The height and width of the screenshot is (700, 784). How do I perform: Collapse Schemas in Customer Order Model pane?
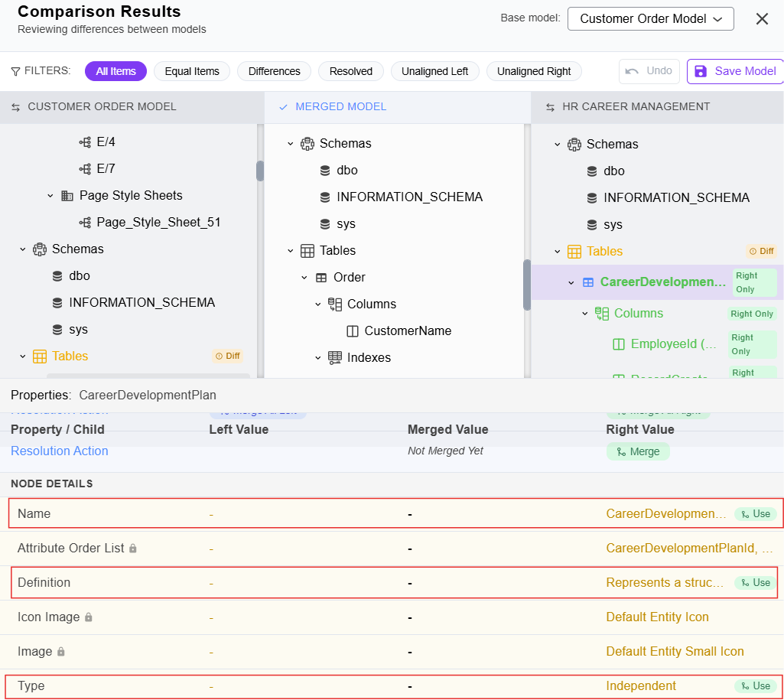(22, 249)
